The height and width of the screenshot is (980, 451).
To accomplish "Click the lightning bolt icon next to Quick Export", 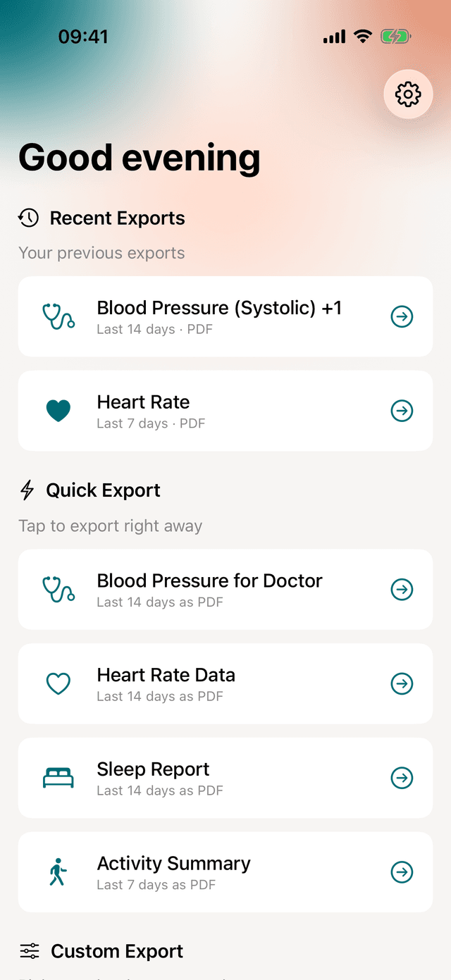I will 26,490.
